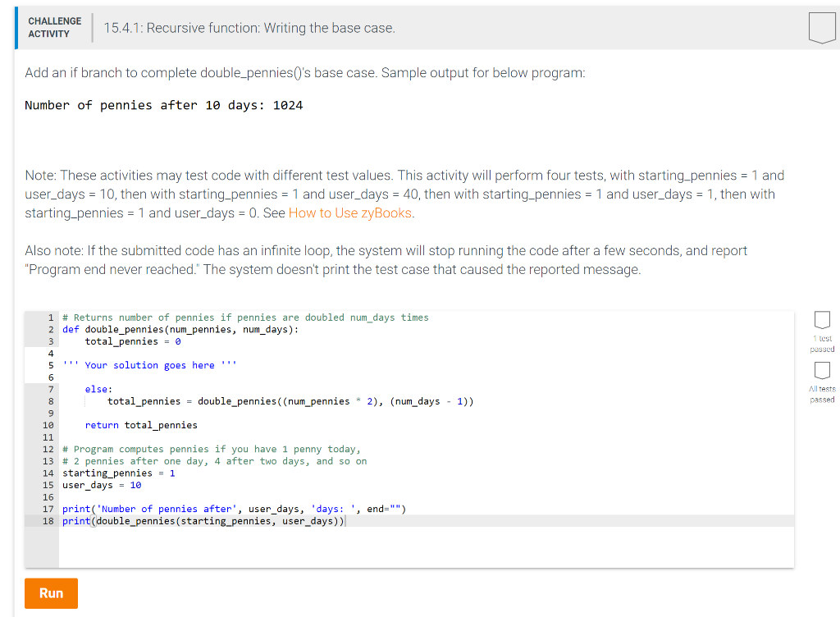Click the '# 2 pennies after one day' comment
This screenshot has width=840, height=617.
pos(214,461)
